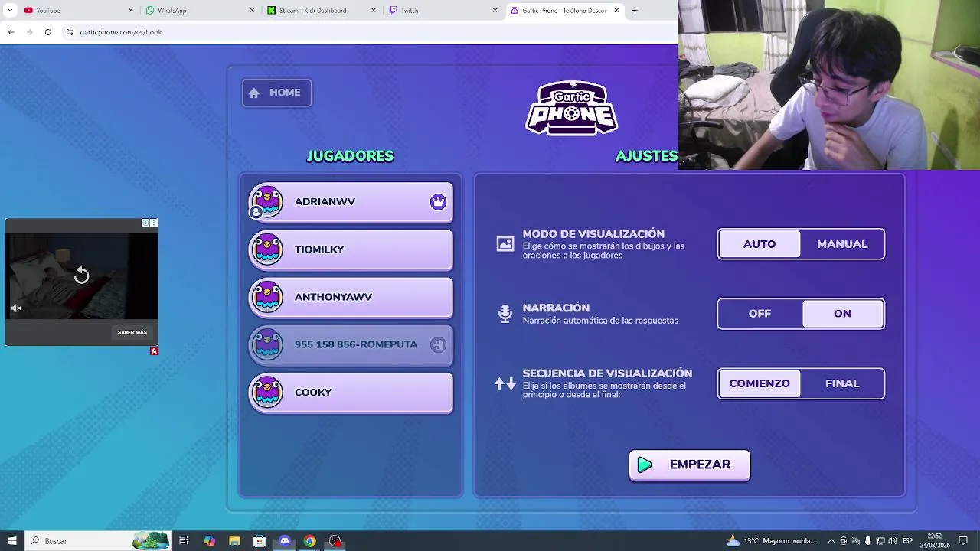This screenshot has height=551, width=980.
Task: Switch to the WhatsApp tab
Action: (x=201, y=11)
